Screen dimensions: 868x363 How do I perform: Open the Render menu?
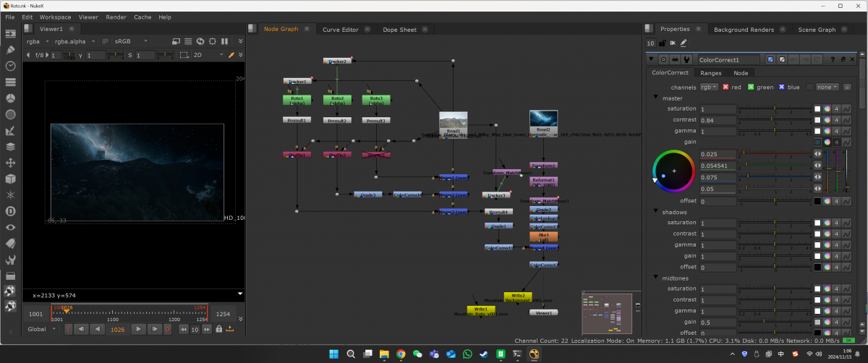pos(116,17)
